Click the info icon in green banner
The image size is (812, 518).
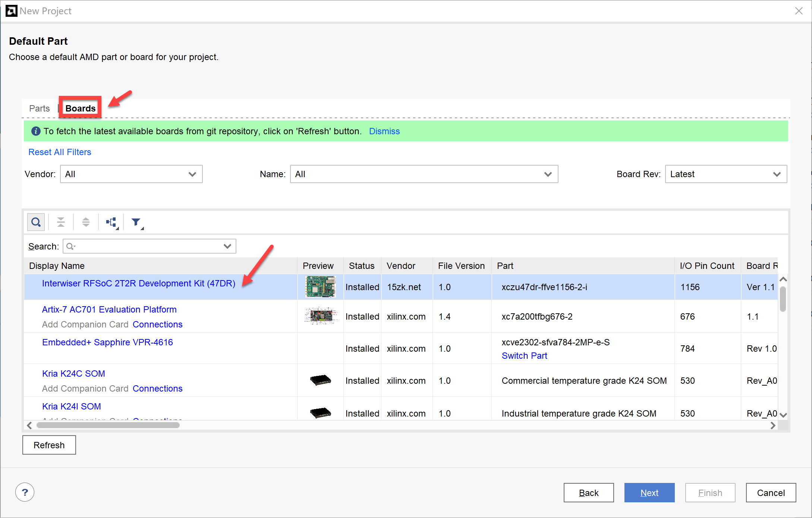tap(36, 131)
